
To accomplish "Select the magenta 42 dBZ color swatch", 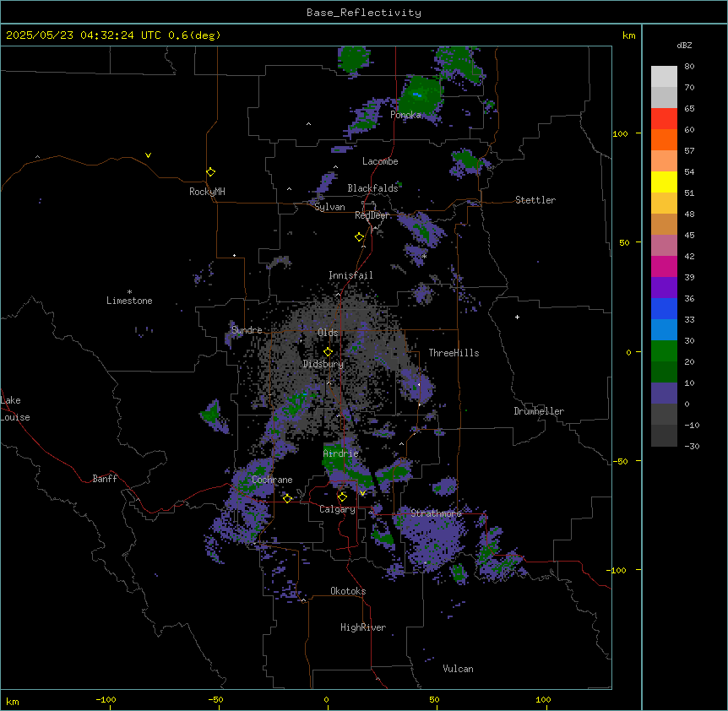I will coord(664,266).
